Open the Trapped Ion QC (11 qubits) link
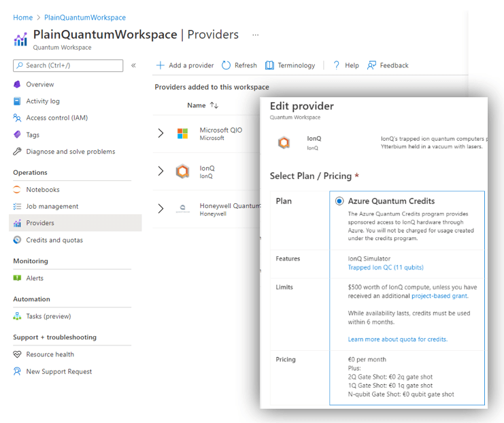Screen dimensions: 504x423 [x=386, y=267]
